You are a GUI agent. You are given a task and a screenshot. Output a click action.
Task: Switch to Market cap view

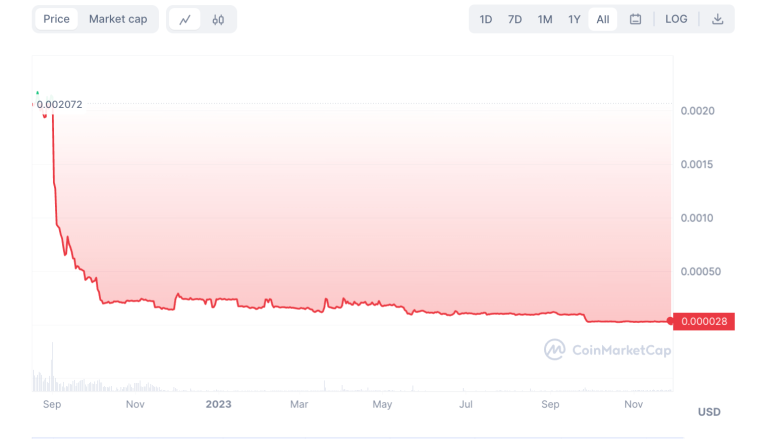[x=118, y=19]
